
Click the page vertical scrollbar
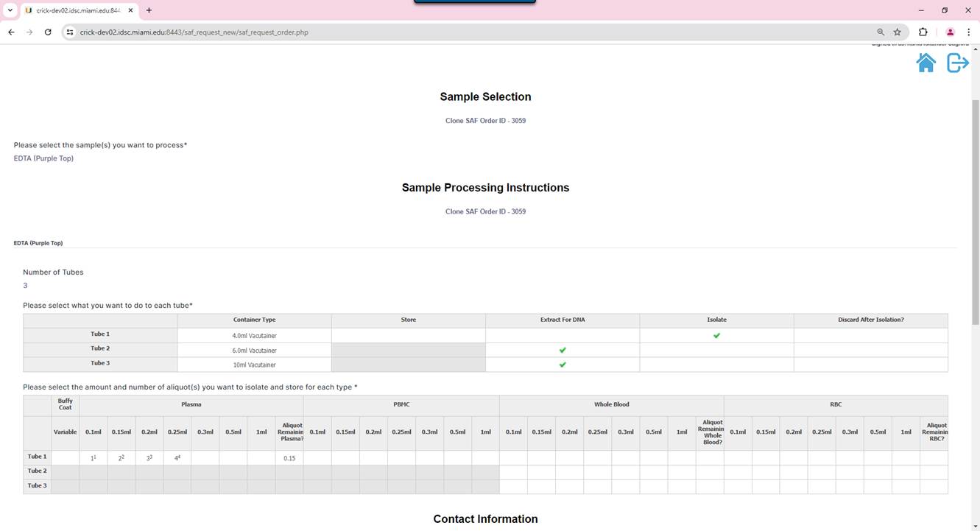click(x=975, y=221)
